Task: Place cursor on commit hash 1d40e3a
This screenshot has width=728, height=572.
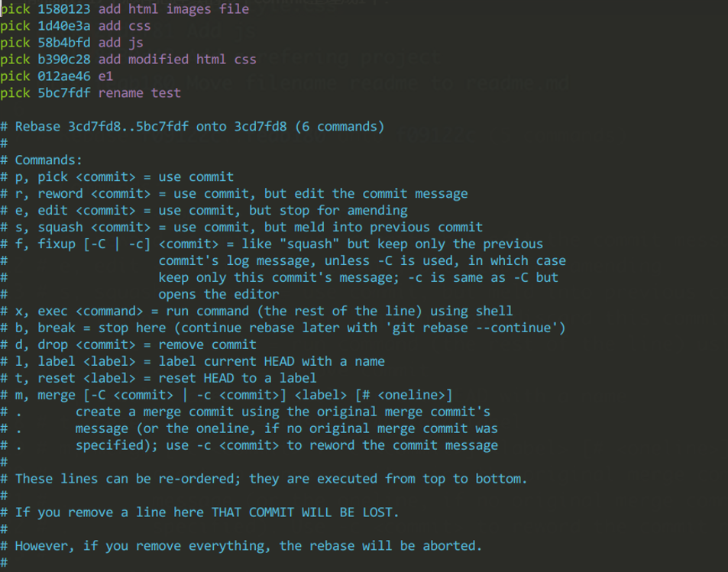Action: (64, 26)
